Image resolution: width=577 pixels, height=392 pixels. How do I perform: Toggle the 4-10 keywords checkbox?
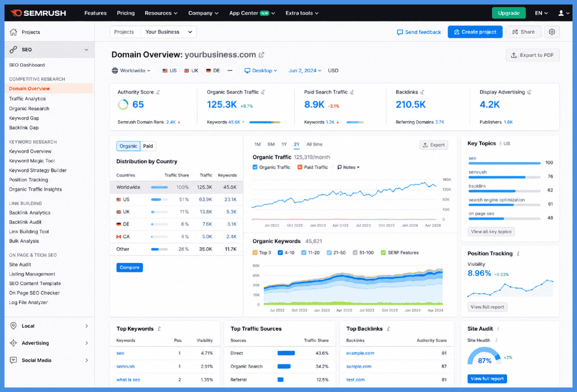coord(280,253)
